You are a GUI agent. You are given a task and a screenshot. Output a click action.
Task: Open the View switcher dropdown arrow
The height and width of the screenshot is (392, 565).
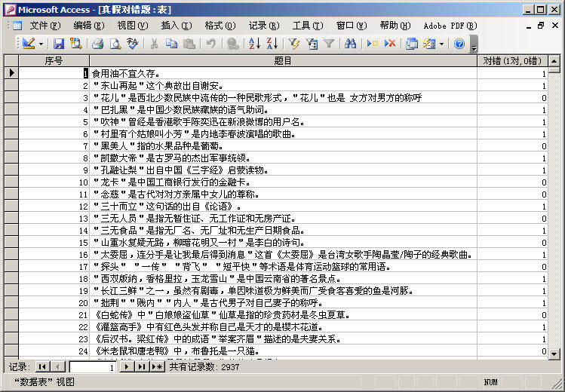[41, 44]
